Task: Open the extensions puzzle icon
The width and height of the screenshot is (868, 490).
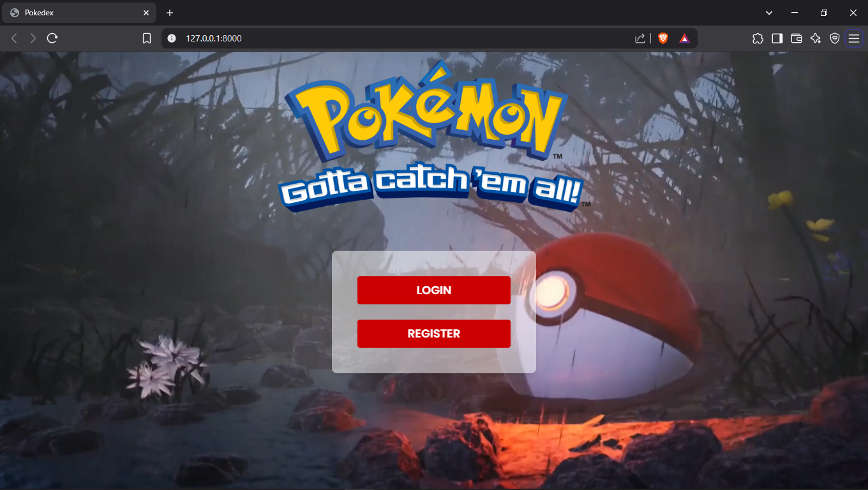Action: point(758,38)
